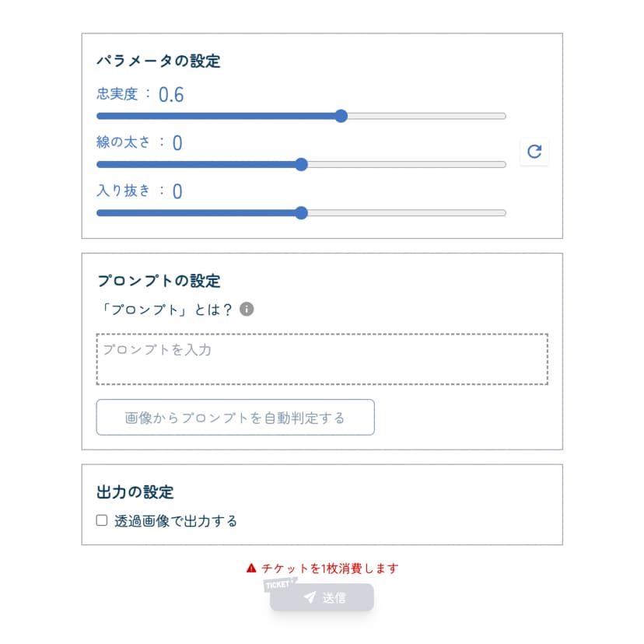
Task: Click the reset parameters refresh icon
Action: [x=534, y=152]
